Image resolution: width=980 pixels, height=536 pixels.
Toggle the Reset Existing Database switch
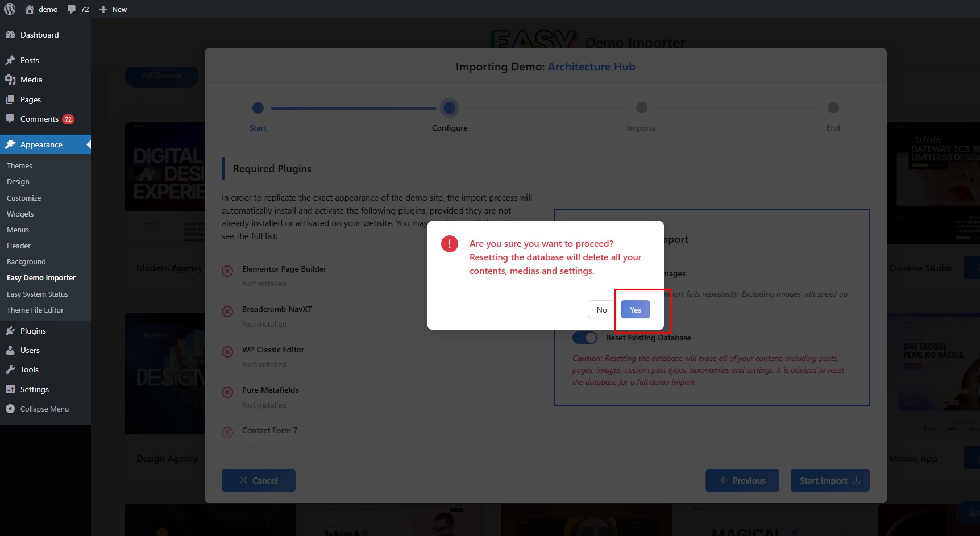coord(584,338)
